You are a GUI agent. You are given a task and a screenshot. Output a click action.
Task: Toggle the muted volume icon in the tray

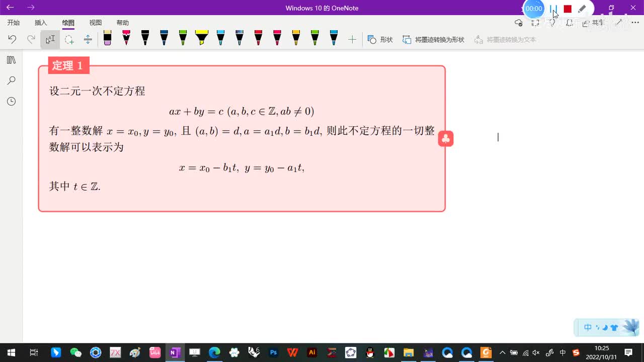[536, 352]
